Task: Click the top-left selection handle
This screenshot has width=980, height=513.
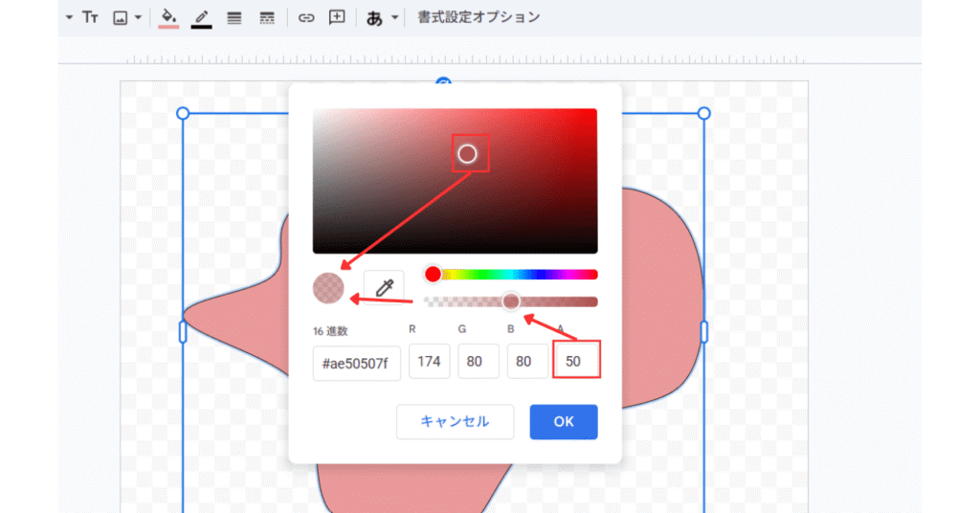Action: coord(183,113)
